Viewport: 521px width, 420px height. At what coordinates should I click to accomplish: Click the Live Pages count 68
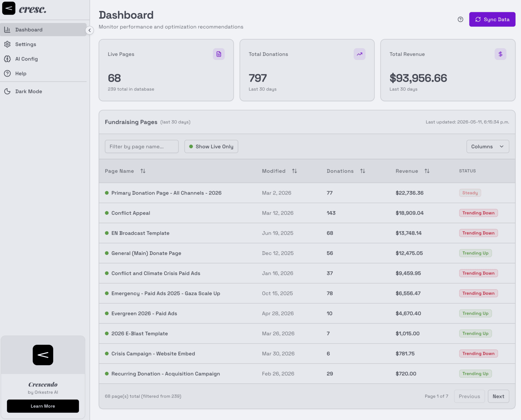coord(114,78)
